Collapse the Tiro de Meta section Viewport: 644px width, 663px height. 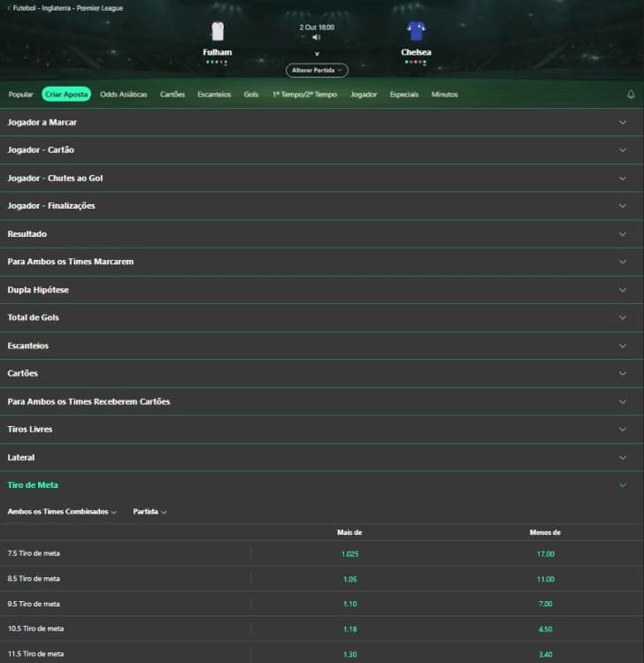(322, 485)
